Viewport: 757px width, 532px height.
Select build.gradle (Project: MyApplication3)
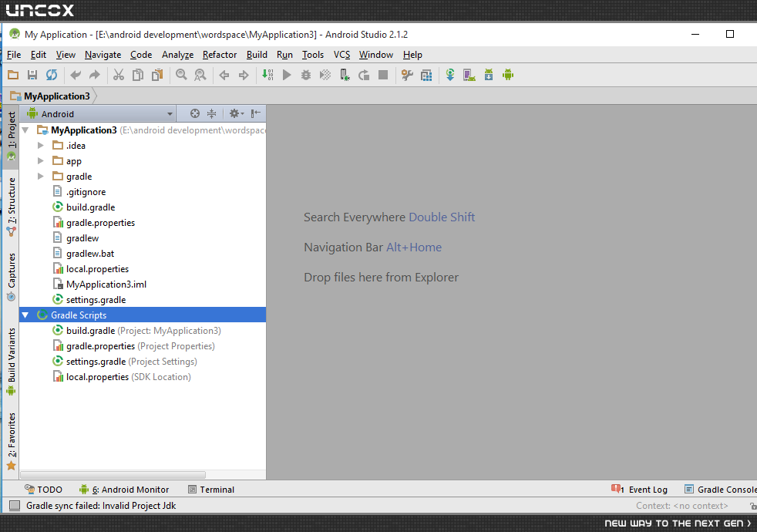pos(143,331)
